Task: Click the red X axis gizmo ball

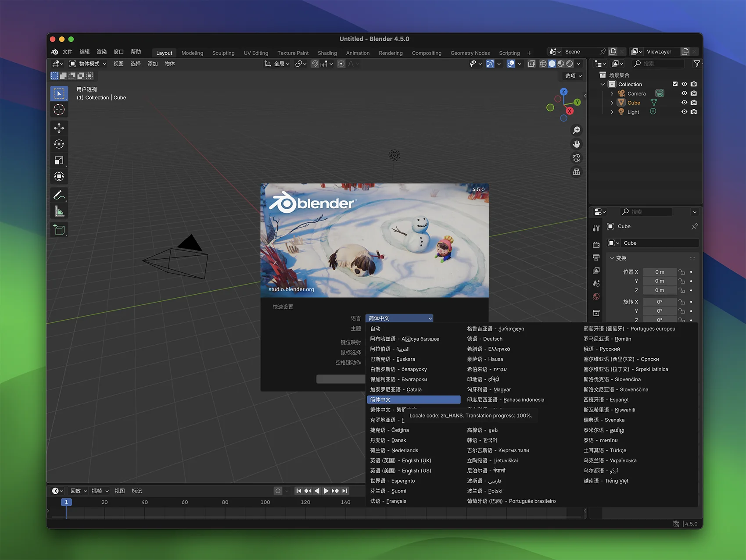Action: click(569, 111)
